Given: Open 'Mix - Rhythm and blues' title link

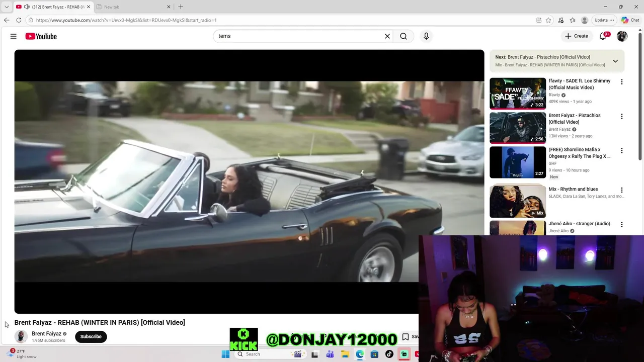Looking at the screenshot, I should [x=573, y=189].
